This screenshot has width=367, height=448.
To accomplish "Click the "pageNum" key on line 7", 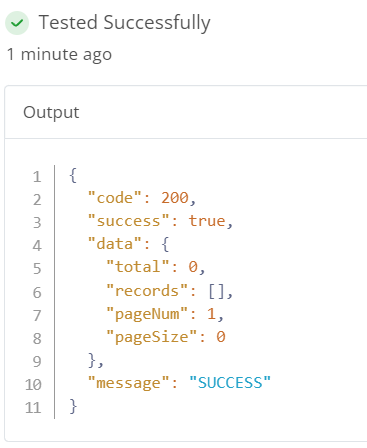I will tap(147, 314).
